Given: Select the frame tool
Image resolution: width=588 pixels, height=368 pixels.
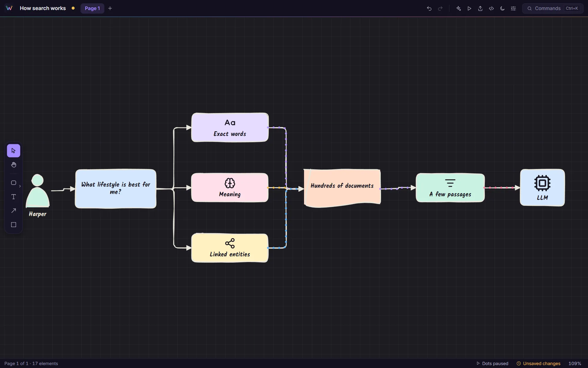Looking at the screenshot, I should [x=14, y=225].
